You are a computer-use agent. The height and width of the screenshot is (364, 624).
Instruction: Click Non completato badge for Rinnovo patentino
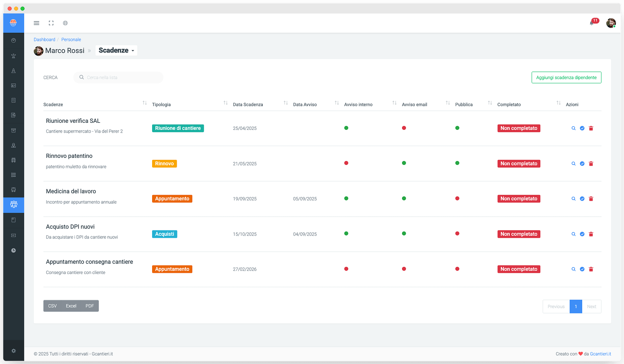point(519,164)
